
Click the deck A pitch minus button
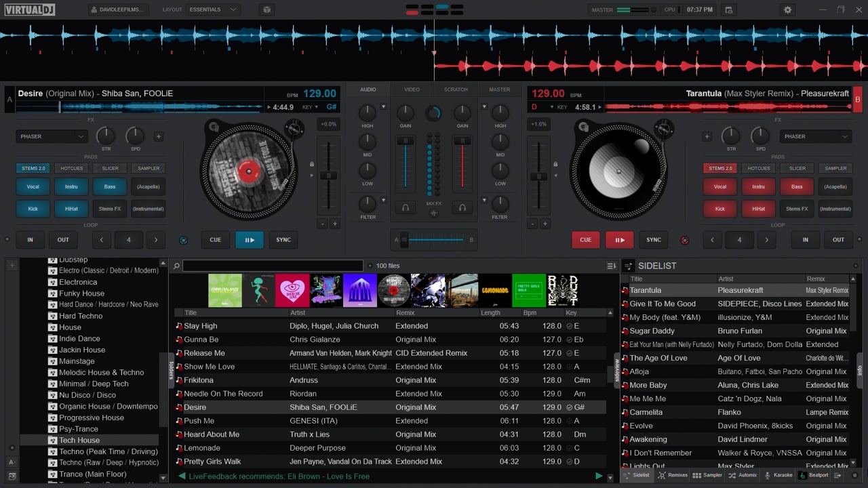[322, 224]
